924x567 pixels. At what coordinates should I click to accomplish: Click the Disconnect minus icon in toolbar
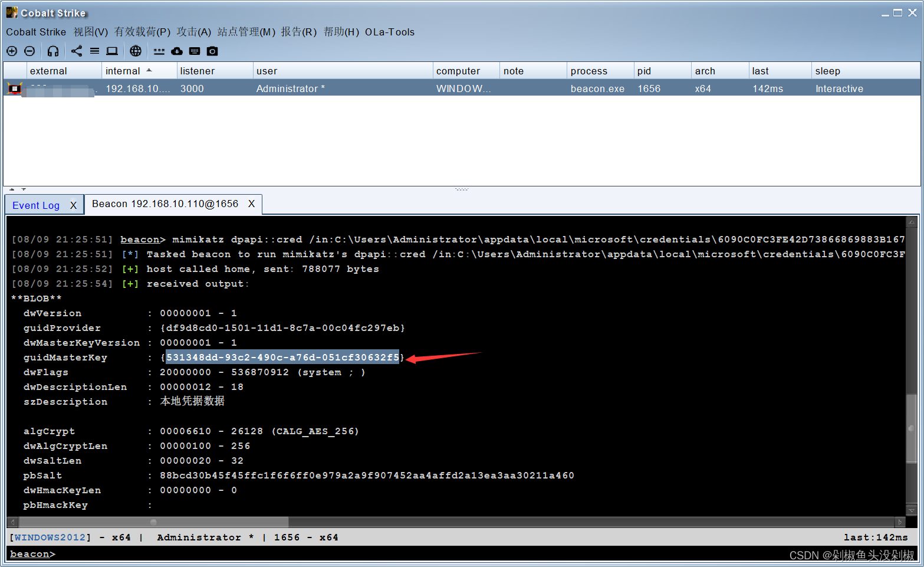pyautogui.click(x=29, y=51)
